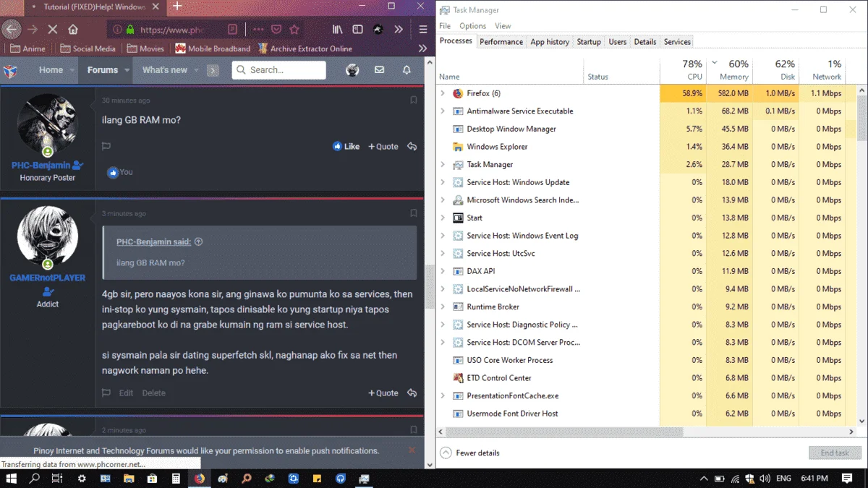Open a new Firefox tab with plus
Screen dimensions: 868x488
(x=177, y=7)
